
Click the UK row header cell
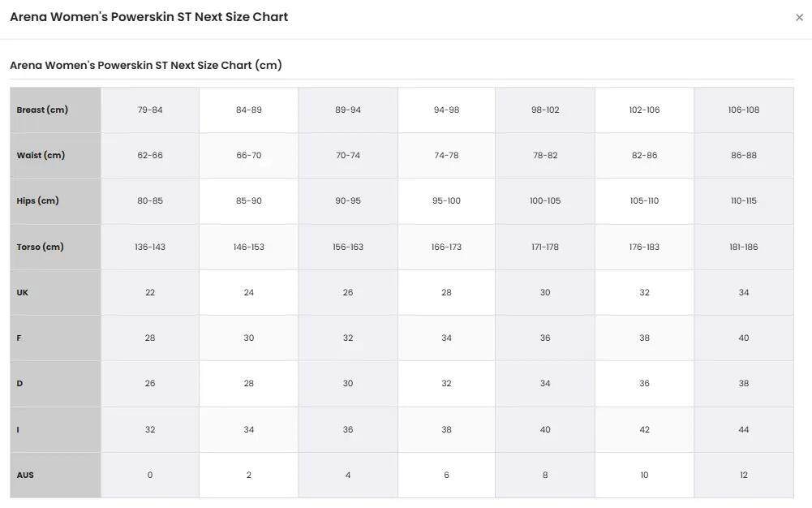[x=55, y=293]
